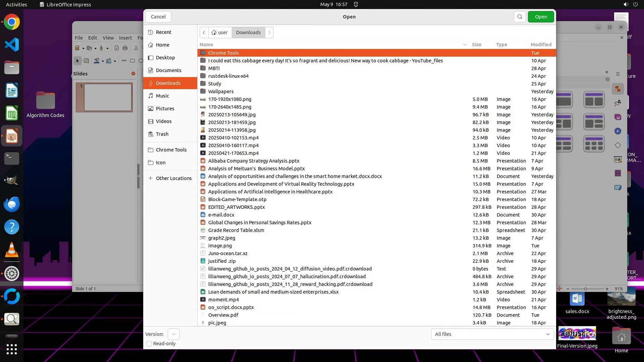
Task: Sort files by the Name column header
Action: point(206,45)
